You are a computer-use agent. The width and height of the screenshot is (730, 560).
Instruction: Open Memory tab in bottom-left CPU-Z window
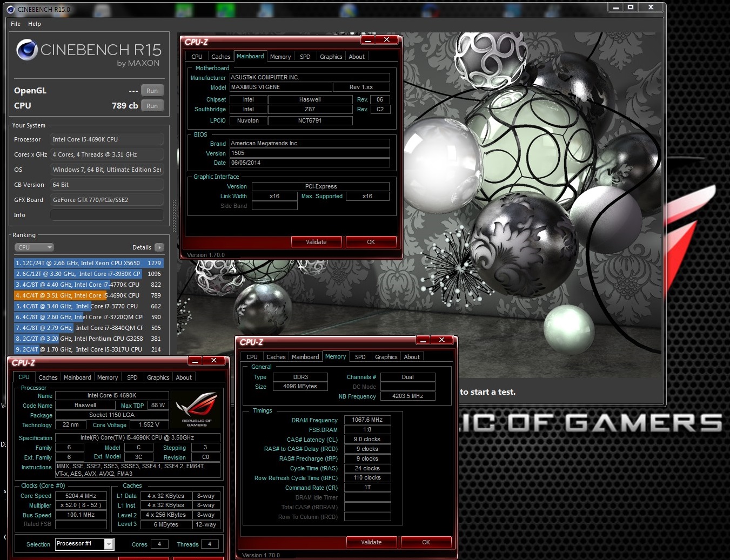(x=108, y=377)
